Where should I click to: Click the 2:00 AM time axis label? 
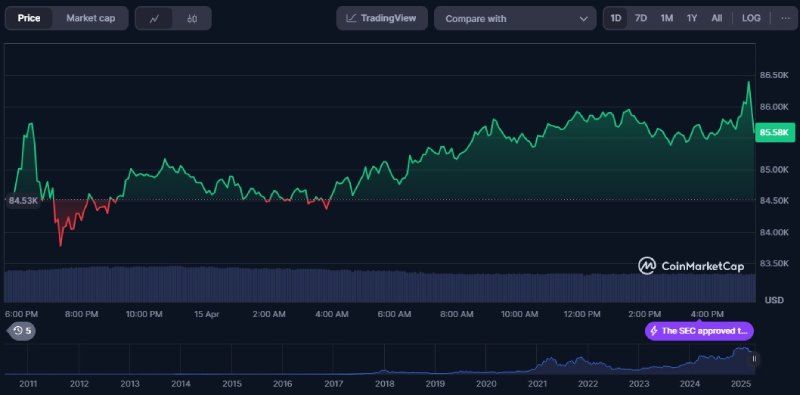pos(268,314)
